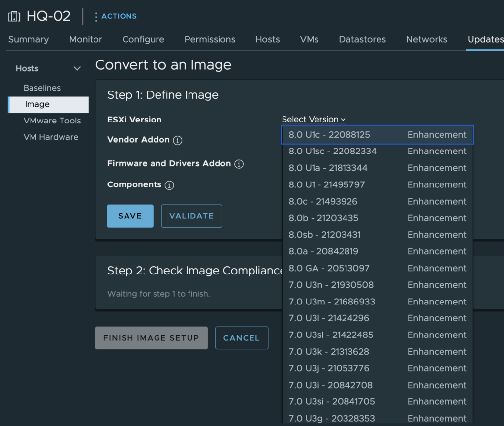The height and width of the screenshot is (426, 504).
Task: View the VMs tab
Action: [x=309, y=39]
